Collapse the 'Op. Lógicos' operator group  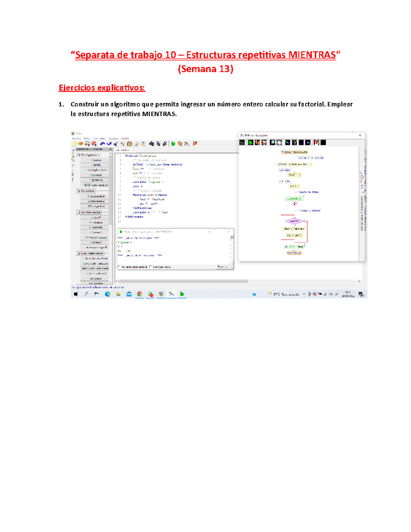tap(78, 191)
